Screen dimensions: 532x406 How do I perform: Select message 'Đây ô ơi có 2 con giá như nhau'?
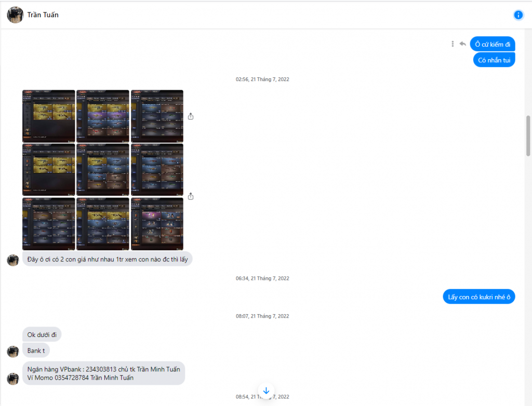(107, 259)
